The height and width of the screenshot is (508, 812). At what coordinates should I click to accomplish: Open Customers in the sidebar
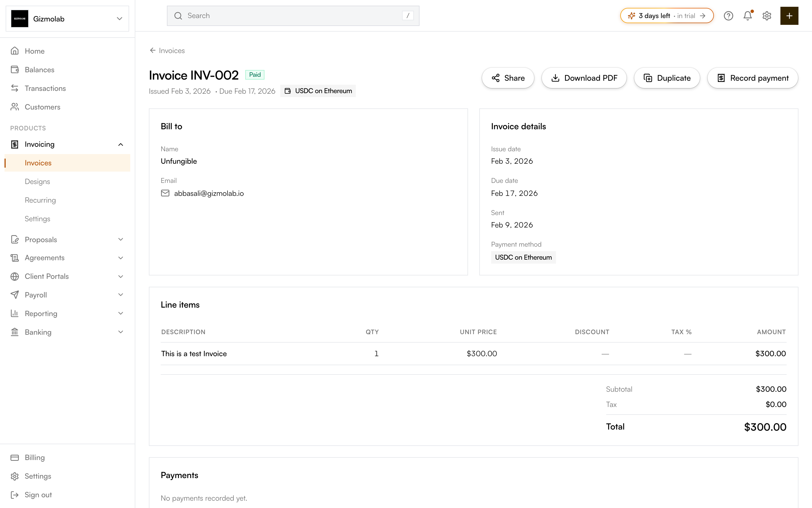pos(67,107)
